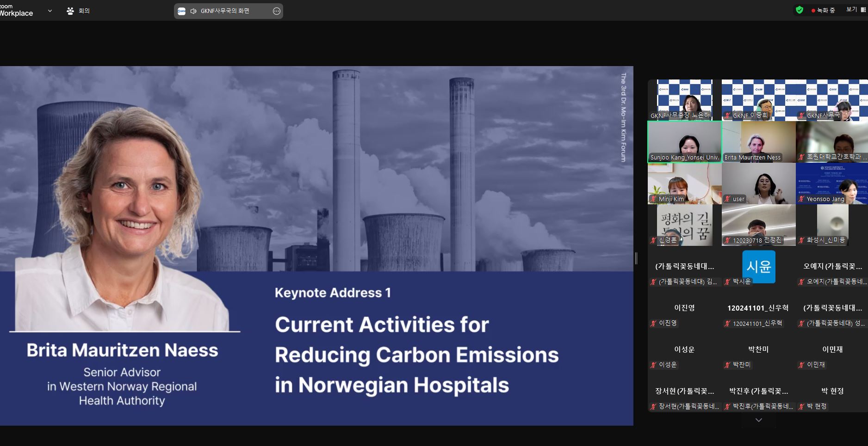Click the muted mic icon on Yeonsoo Jang
The image size is (868, 446).
tap(801, 199)
